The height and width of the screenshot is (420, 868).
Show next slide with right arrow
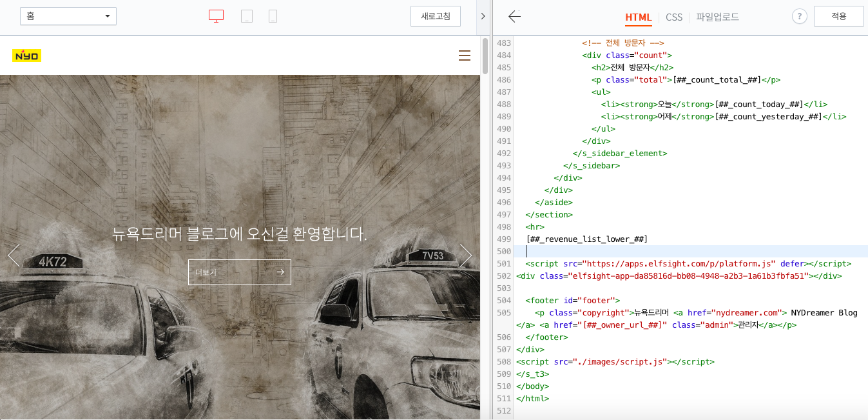coord(466,255)
